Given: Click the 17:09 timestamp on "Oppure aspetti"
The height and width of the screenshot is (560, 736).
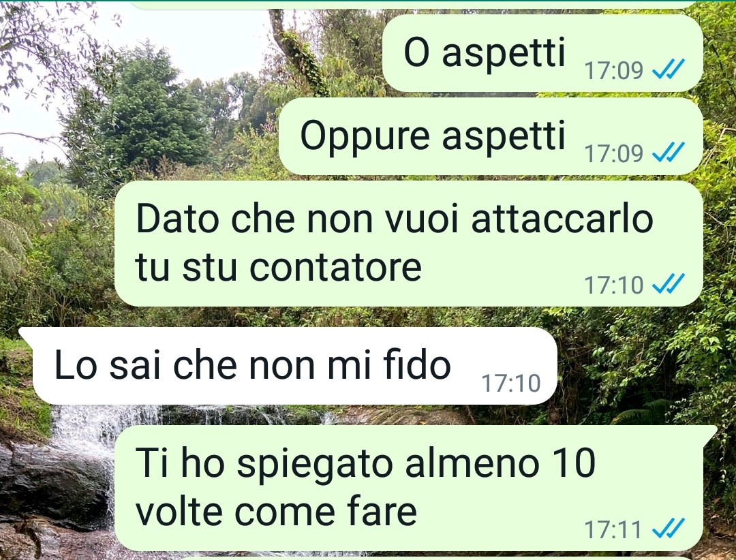Looking at the screenshot, I should [x=613, y=153].
